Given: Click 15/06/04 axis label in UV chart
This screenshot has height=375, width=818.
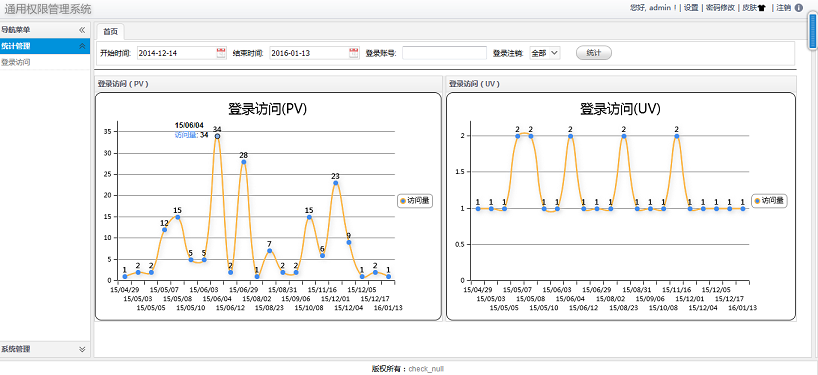Looking at the screenshot, I should click(570, 299).
